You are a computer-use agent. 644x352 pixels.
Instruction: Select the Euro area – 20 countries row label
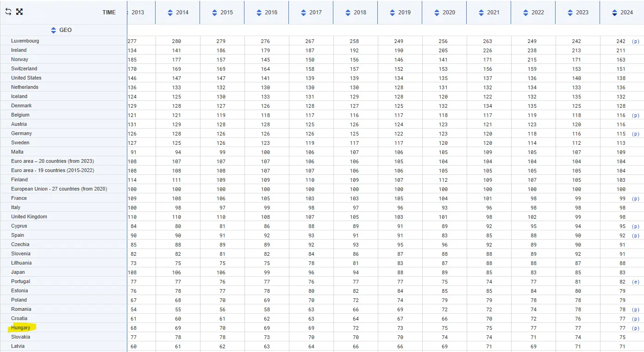52,161
